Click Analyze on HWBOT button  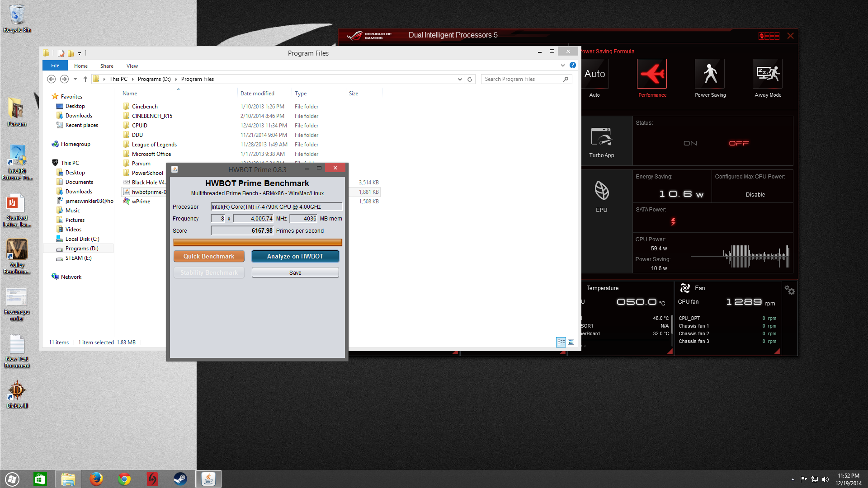295,256
